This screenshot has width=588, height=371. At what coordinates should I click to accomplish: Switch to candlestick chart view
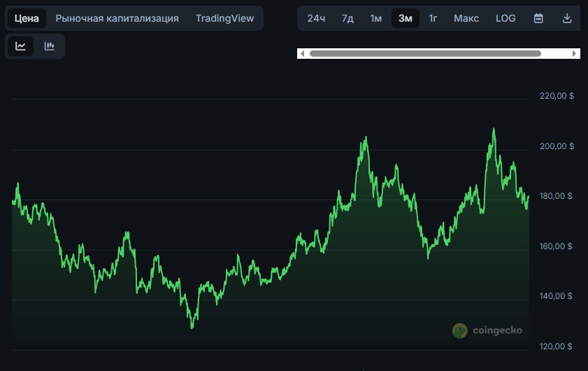49,46
